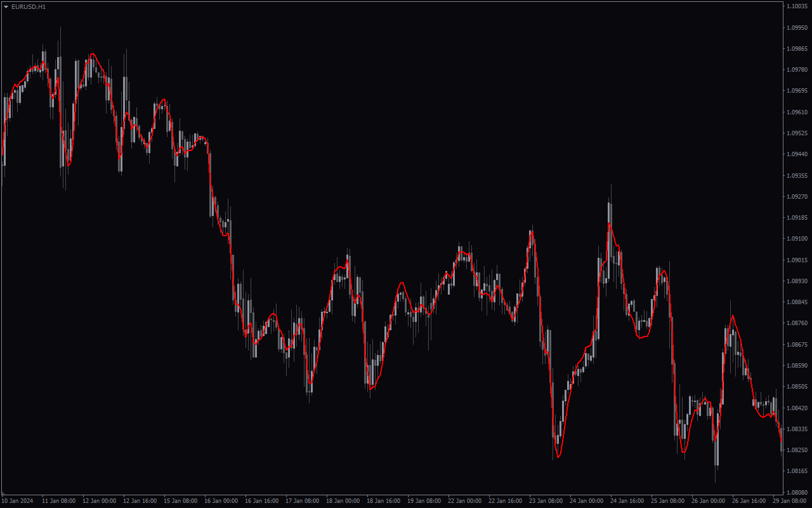The height and width of the screenshot is (508, 812).
Task: Select the 1.09865 price level label
Action: [x=797, y=48]
